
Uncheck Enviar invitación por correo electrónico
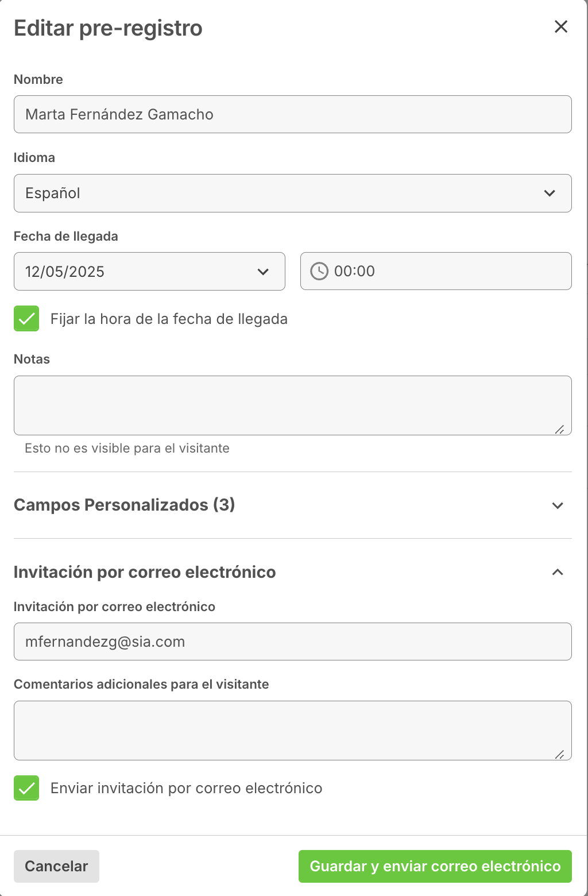point(26,788)
